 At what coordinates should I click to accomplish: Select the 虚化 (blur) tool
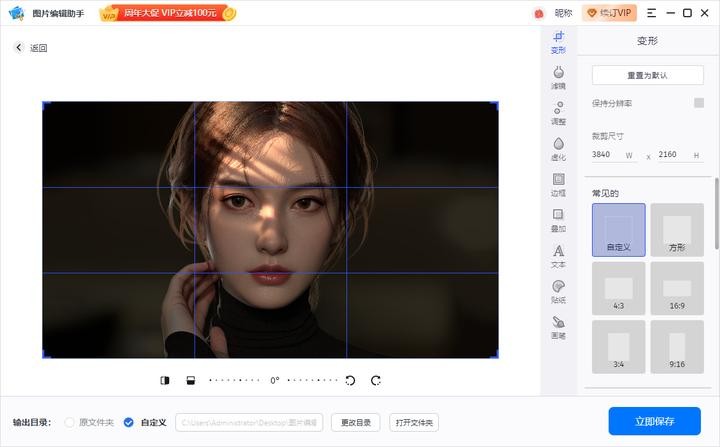click(x=558, y=149)
